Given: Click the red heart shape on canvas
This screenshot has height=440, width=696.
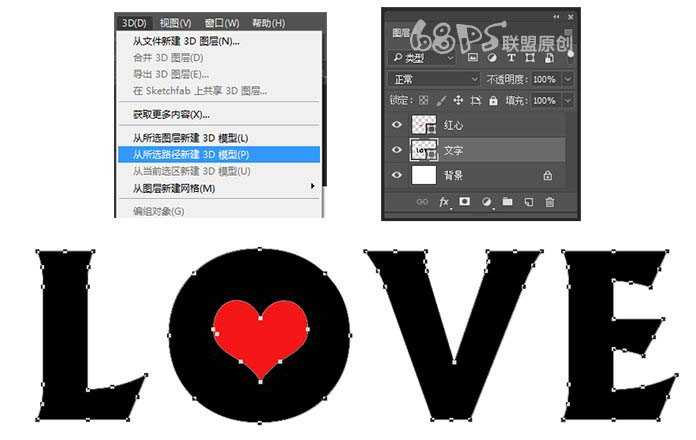Looking at the screenshot, I should (260, 338).
